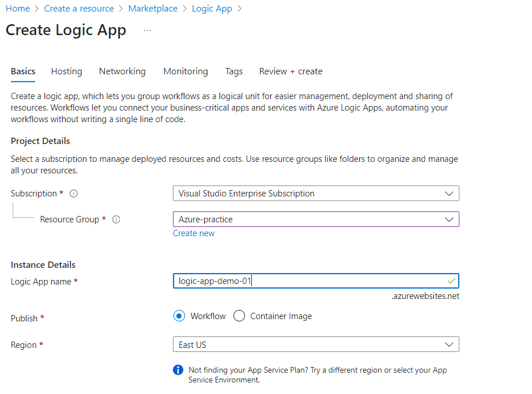532x394 pixels.
Task: Select the Container Image publish option
Action: pyautogui.click(x=239, y=316)
